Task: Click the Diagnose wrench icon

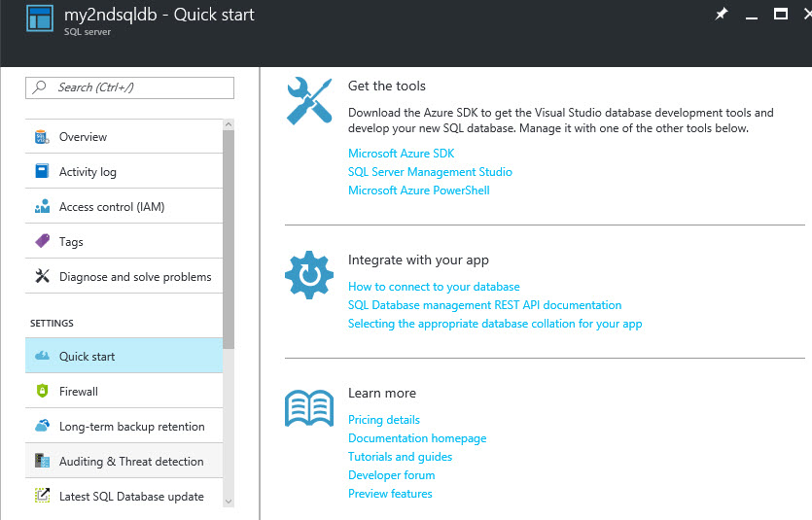Action: 42,276
